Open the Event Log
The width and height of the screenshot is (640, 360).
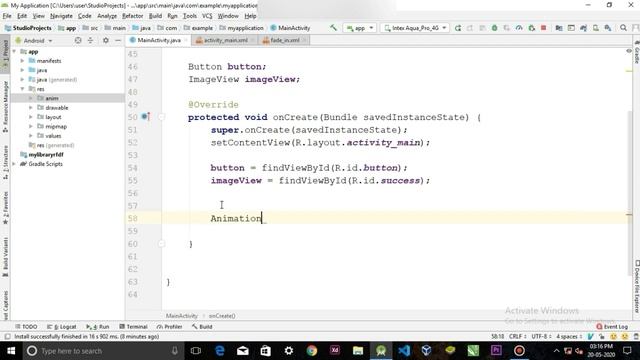coord(612,327)
